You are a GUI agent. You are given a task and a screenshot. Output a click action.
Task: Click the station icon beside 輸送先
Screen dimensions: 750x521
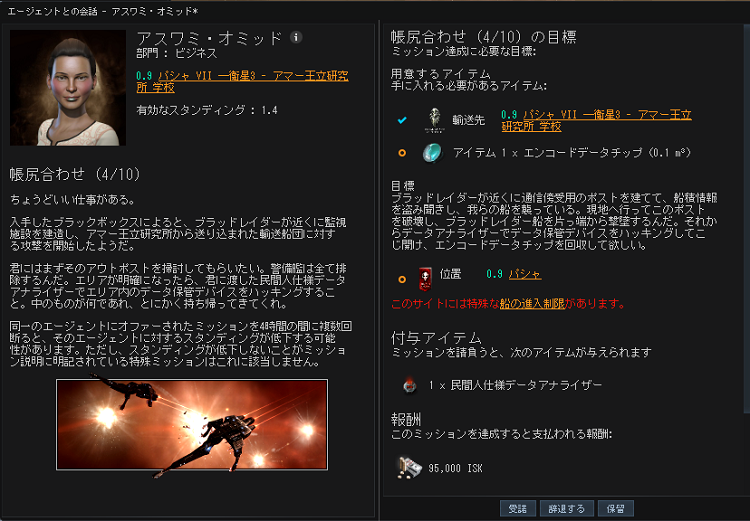(434, 120)
